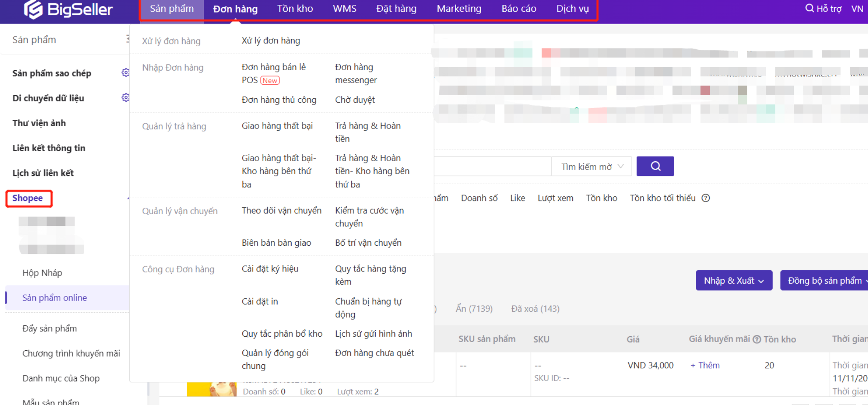Open Đồng bộ sản phẩm dropdown
This screenshot has height=405, width=868.
click(825, 281)
